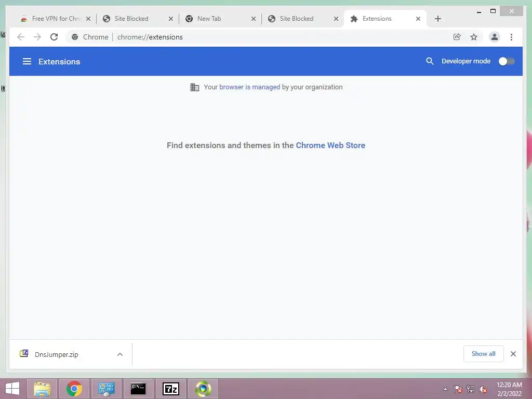Click the browser back arrow
The width and height of the screenshot is (532, 399).
point(21,37)
